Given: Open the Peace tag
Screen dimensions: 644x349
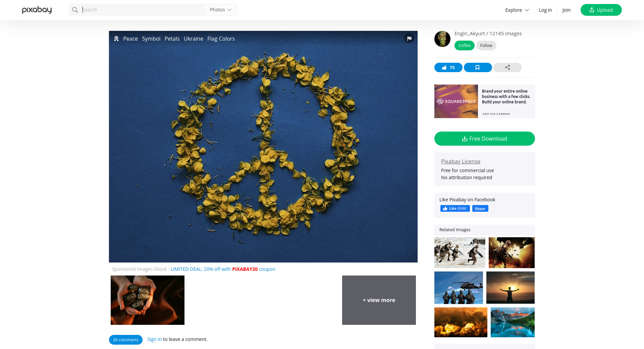Looking at the screenshot, I should coord(130,39).
